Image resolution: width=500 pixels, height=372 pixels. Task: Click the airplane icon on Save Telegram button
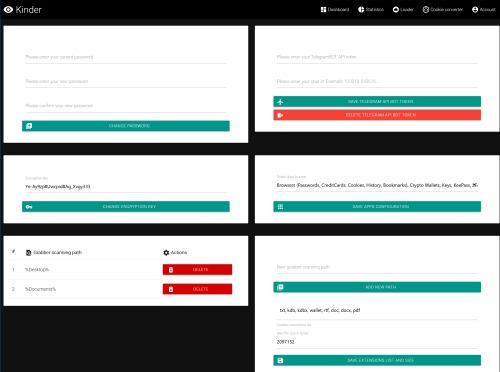click(x=280, y=102)
